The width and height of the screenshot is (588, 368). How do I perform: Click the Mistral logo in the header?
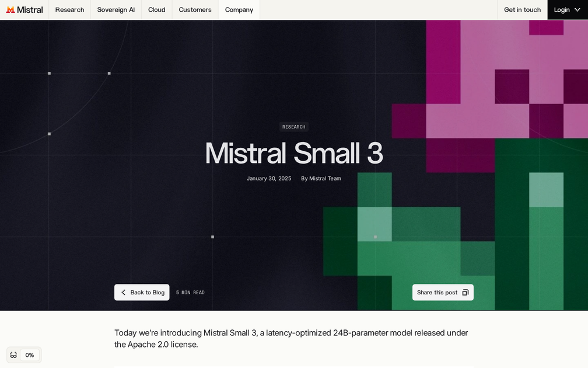point(24,10)
